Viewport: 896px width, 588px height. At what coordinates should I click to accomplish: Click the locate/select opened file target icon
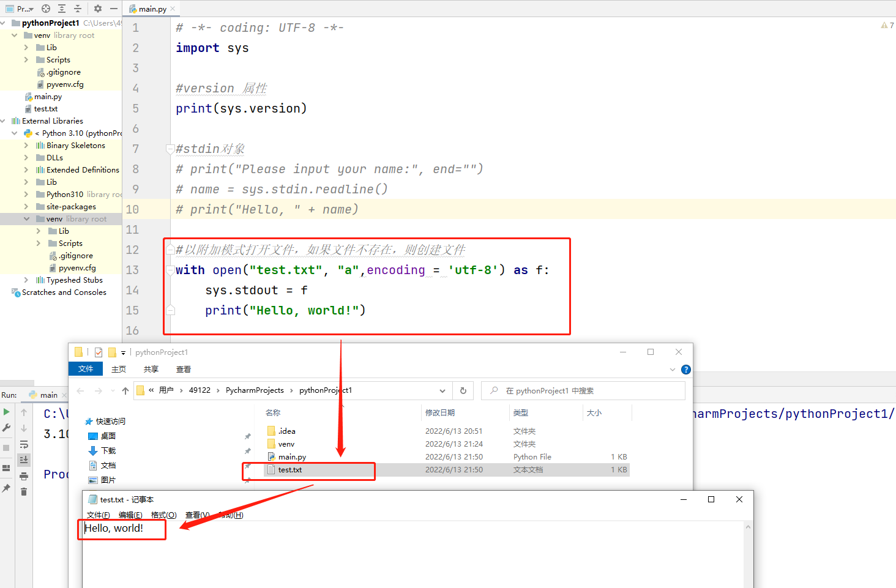point(46,9)
